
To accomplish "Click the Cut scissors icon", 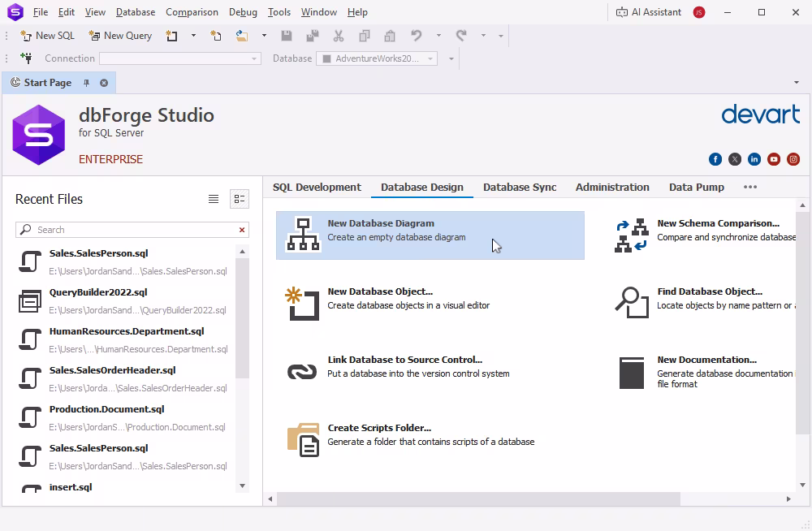I will pyautogui.click(x=339, y=36).
